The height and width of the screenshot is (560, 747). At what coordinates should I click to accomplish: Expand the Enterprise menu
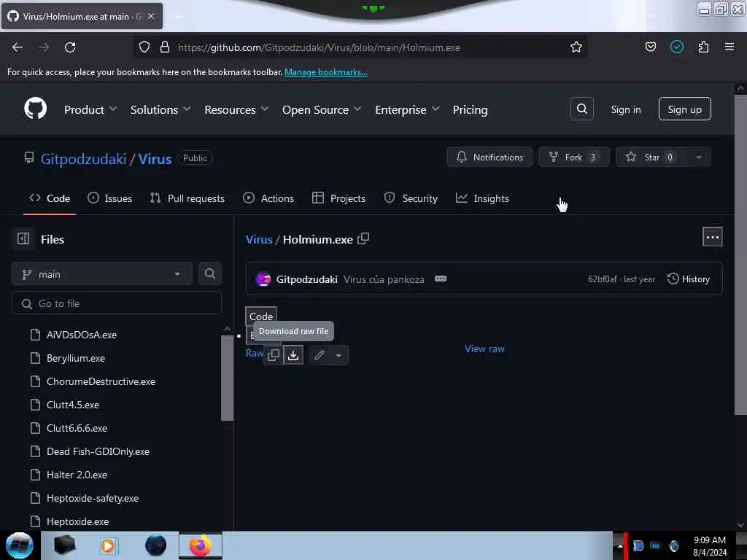tap(407, 110)
